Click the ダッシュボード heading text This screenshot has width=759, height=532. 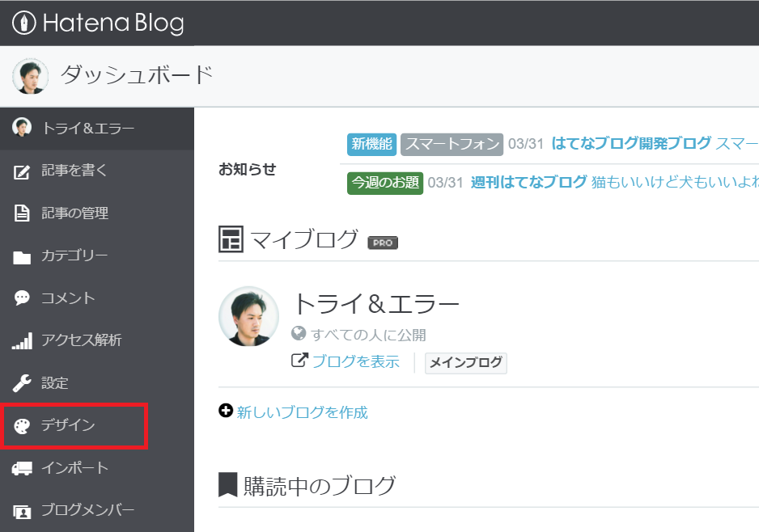pos(137,75)
